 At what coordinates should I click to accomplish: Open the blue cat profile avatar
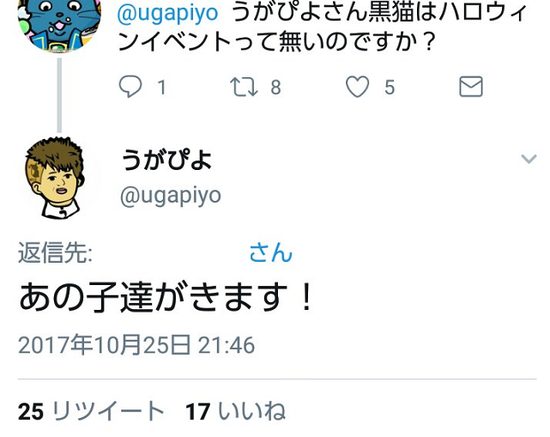60,25
